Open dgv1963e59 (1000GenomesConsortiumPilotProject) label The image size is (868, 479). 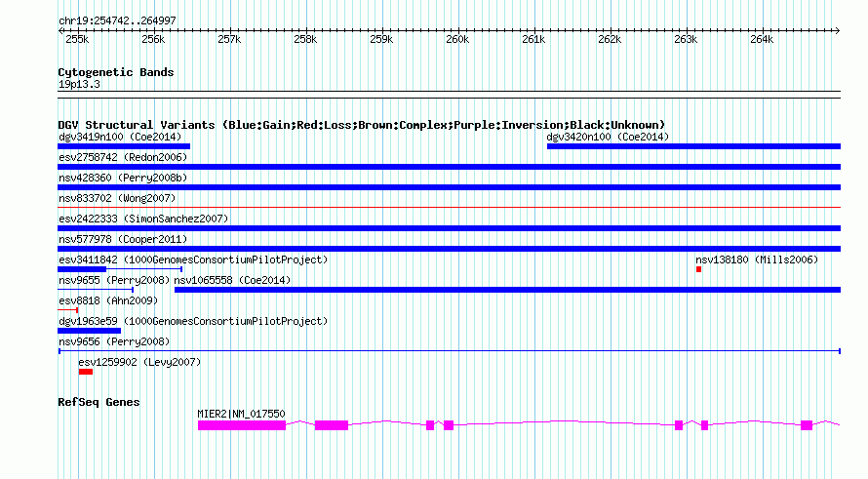tap(193, 321)
